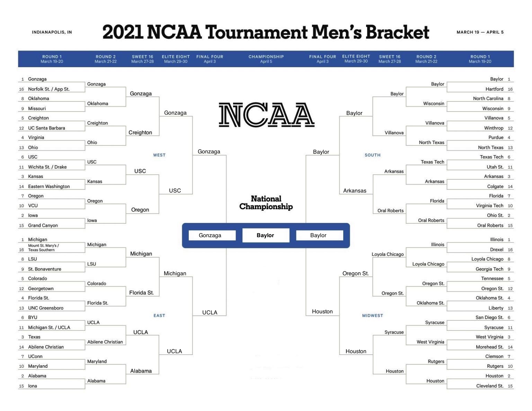Click the WEST region label
Viewport: 532px width, 411px height.
point(159,155)
